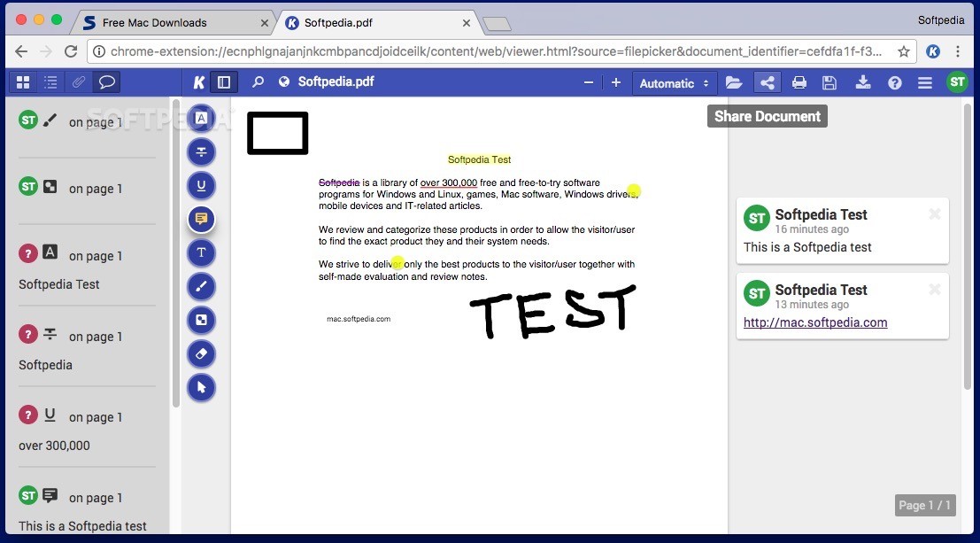Select the strikethrough tool

coord(201,151)
